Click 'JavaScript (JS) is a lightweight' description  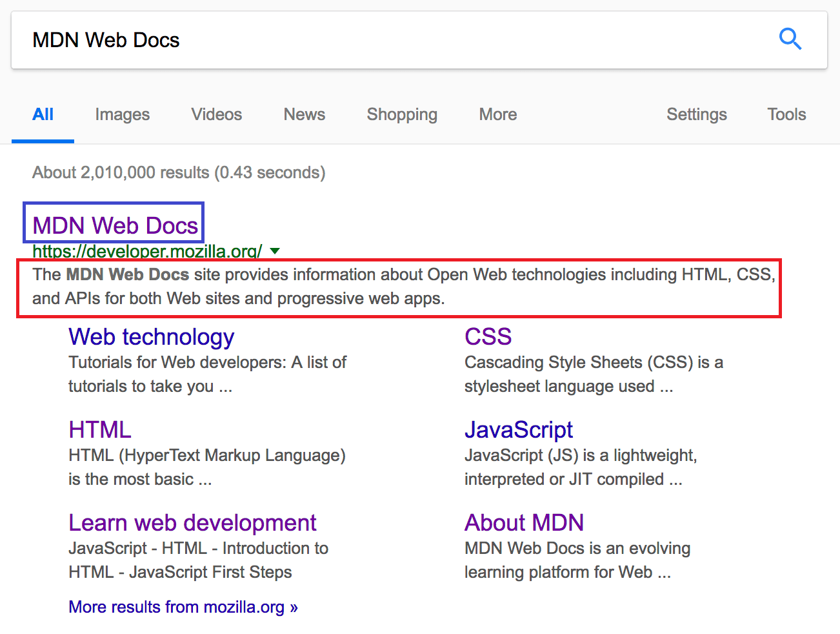[581, 467]
